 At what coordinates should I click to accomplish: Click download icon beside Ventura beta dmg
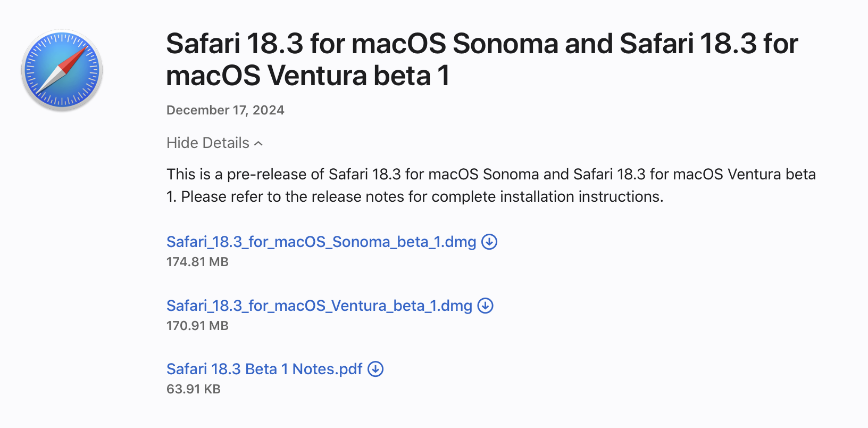click(x=486, y=306)
